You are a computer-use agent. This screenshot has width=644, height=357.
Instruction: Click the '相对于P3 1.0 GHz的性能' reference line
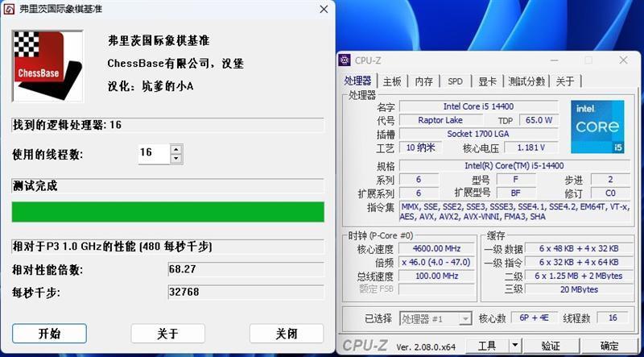pyautogui.click(x=167, y=247)
